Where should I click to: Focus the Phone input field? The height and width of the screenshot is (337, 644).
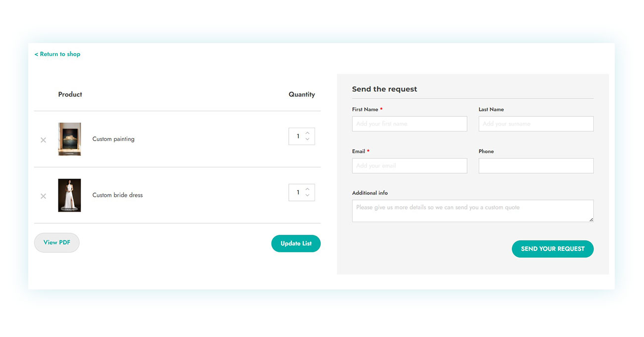pyautogui.click(x=536, y=166)
